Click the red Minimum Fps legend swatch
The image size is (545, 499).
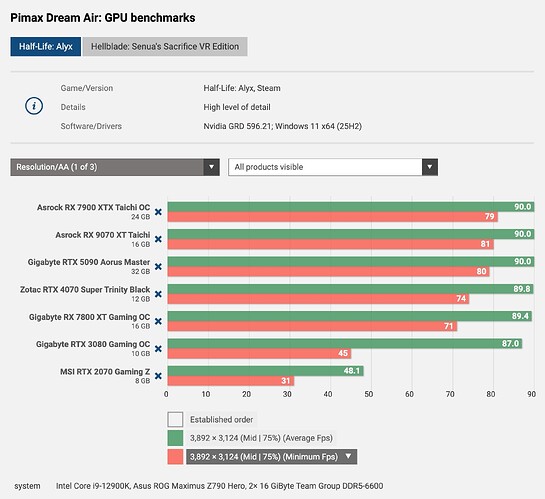(175, 457)
